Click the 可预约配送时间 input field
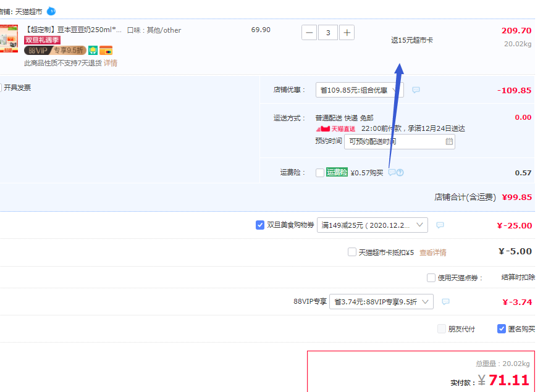Image resolution: width=543 pixels, height=392 pixels. pyautogui.click(x=399, y=141)
